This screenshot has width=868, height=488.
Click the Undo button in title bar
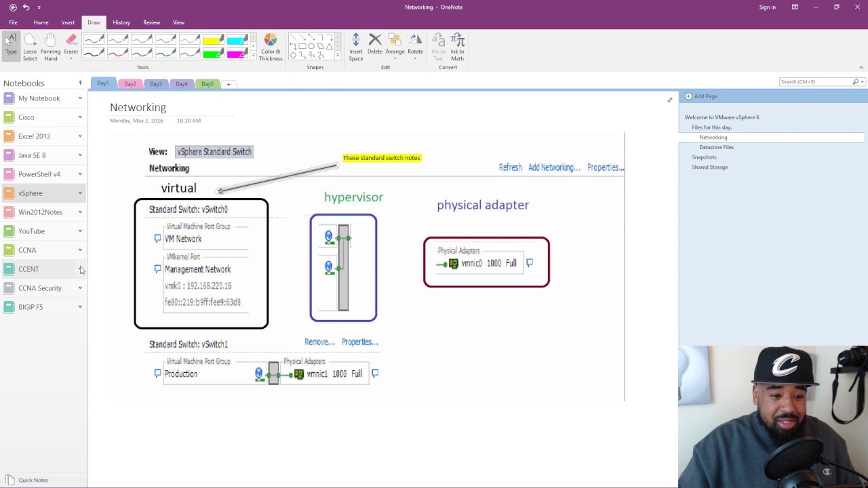(x=26, y=7)
